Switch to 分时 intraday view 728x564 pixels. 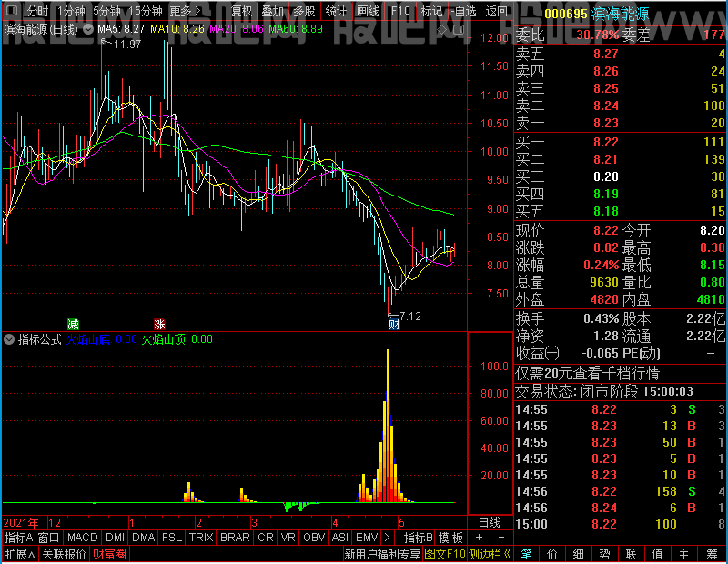click(x=37, y=11)
